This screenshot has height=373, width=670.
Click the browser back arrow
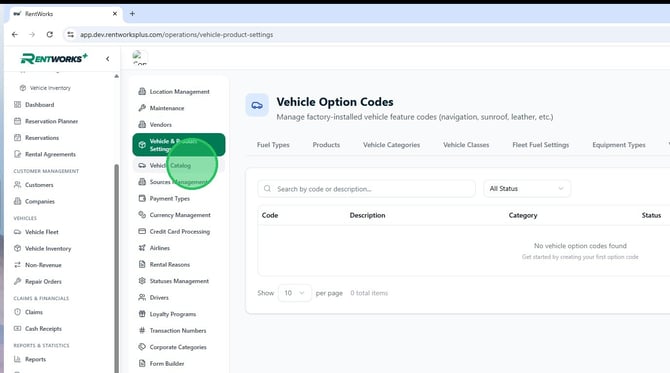[15, 35]
